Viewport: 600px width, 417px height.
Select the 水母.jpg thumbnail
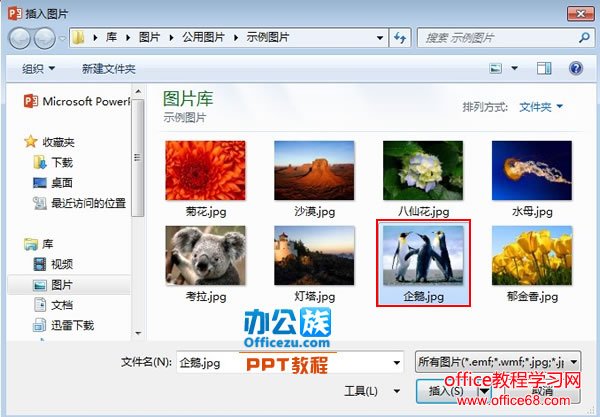[532, 171]
